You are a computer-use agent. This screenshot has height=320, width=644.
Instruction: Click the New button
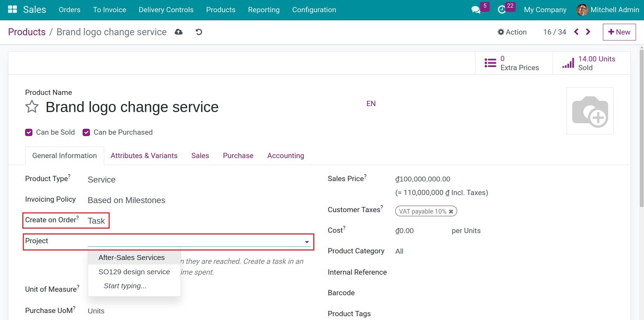click(619, 32)
